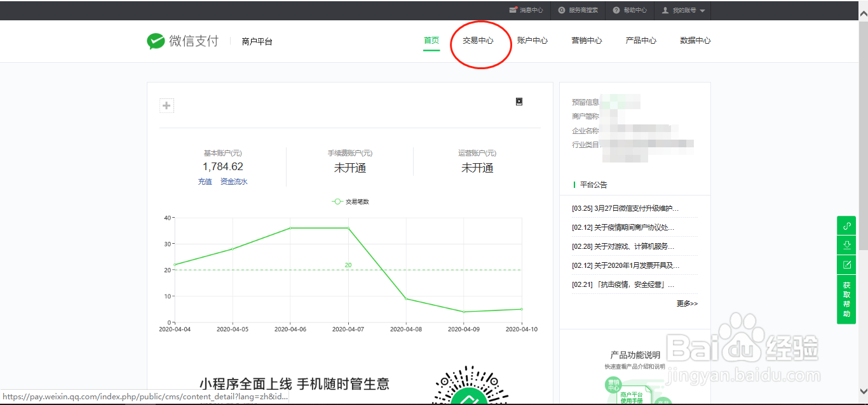Open the 交易中心 tab
Image resolution: width=868 pixels, height=405 pixels.
pos(478,41)
